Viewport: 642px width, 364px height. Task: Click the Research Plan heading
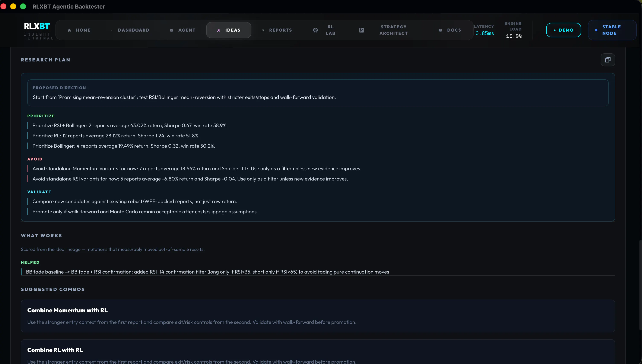(x=45, y=60)
